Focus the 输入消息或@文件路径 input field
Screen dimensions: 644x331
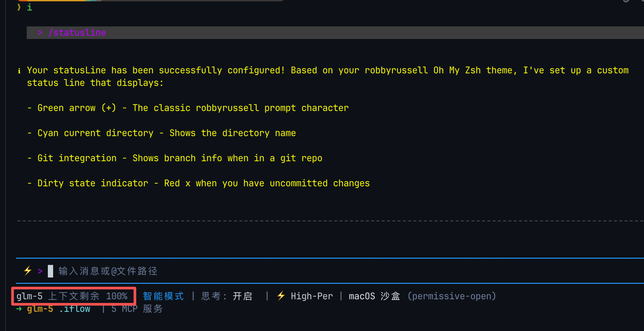pos(108,271)
